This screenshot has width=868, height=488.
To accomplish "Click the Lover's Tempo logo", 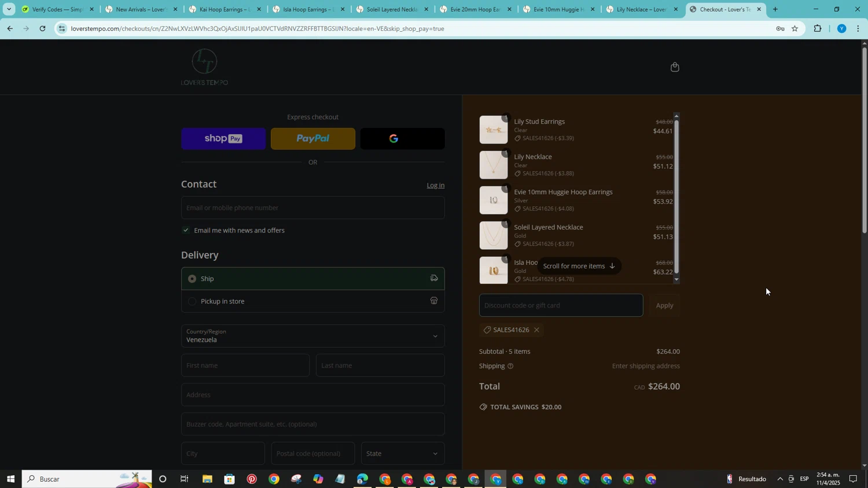I will coord(204,67).
